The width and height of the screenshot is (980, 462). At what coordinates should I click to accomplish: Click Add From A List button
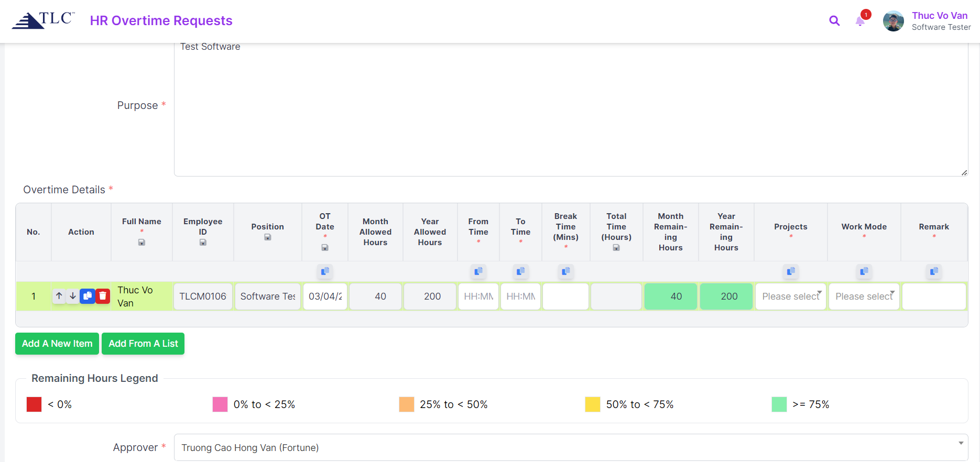coord(143,344)
